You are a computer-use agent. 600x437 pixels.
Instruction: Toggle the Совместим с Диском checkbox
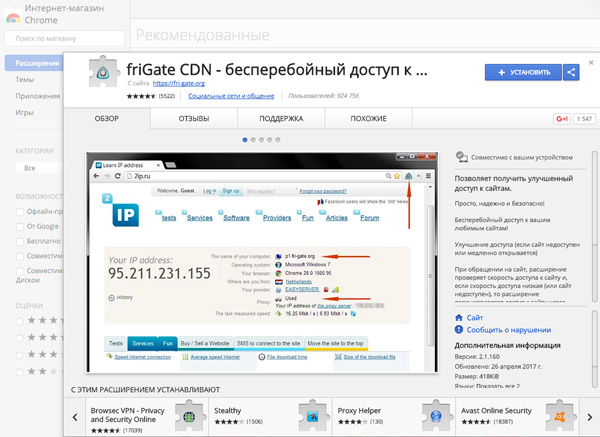[x=20, y=271]
